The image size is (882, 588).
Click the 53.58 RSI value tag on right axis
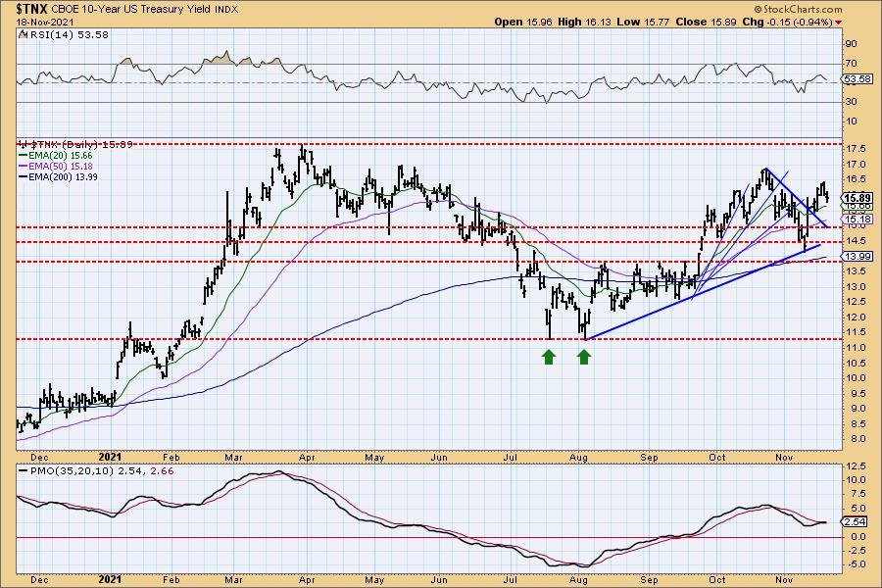(858, 79)
